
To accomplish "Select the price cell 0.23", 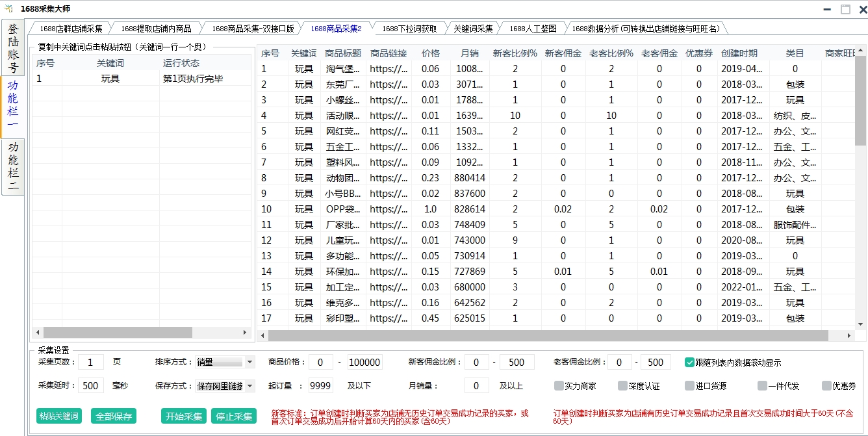I will click(430, 178).
